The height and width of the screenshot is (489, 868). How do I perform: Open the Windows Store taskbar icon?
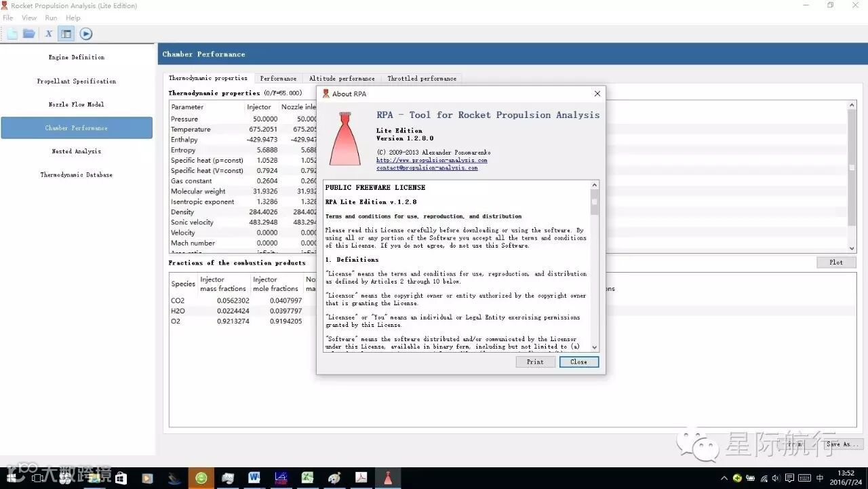point(121,478)
